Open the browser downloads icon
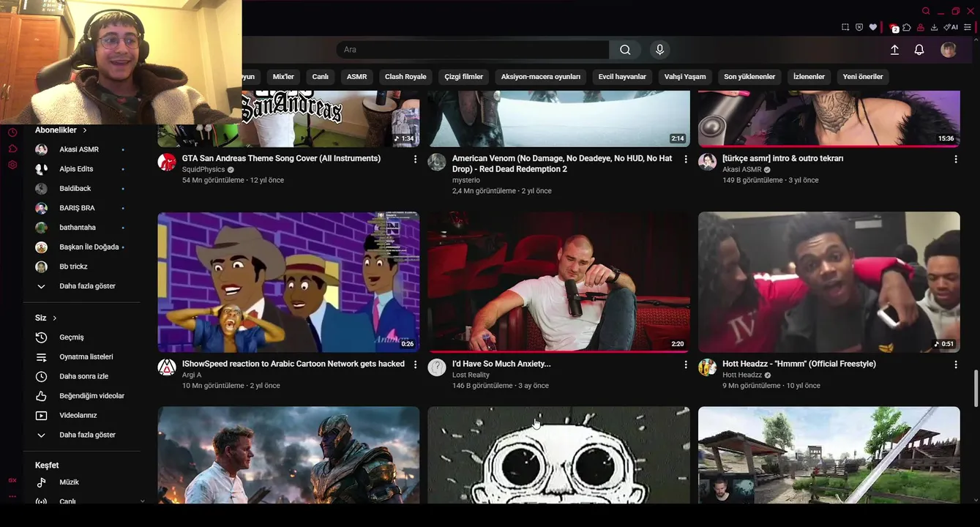Viewport: 980px width, 527px height. (x=934, y=27)
